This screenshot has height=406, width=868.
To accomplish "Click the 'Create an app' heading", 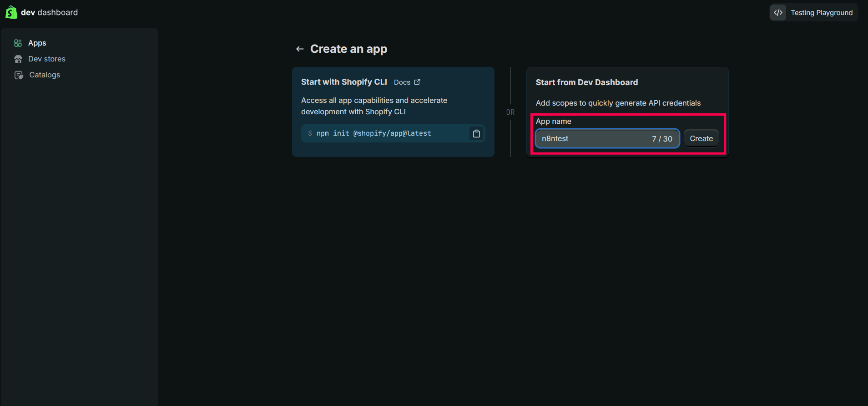I will [x=348, y=49].
